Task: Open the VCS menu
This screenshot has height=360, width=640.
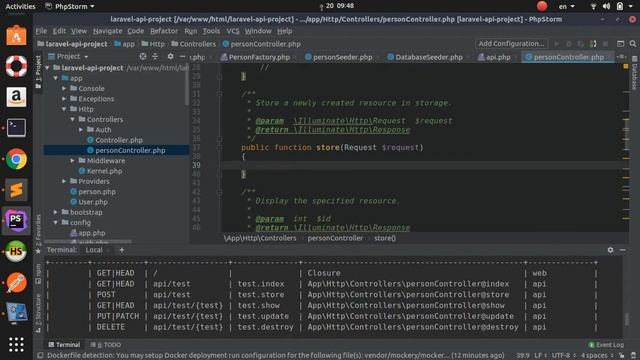Action: [233, 31]
